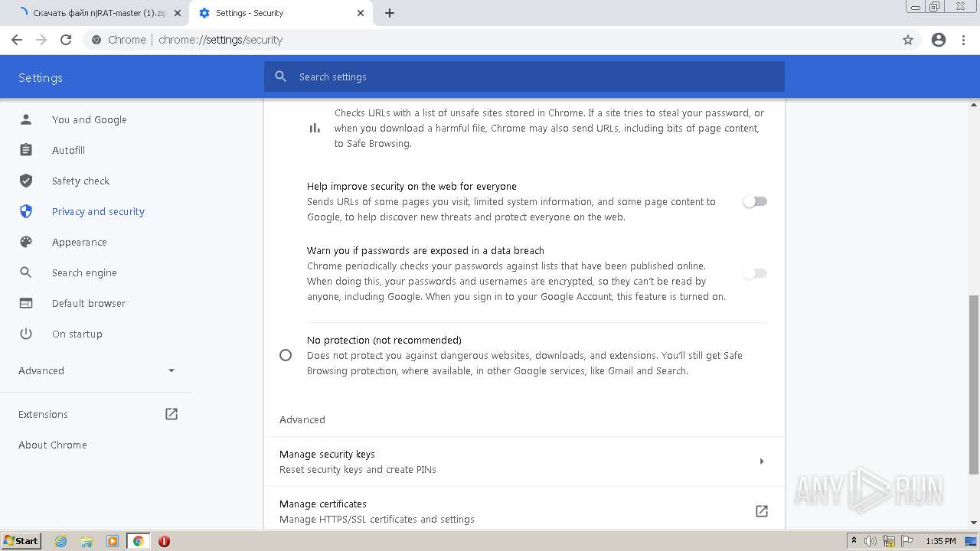This screenshot has height=551, width=980.
Task: Select the Settings - Security tab
Action: point(280,13)
